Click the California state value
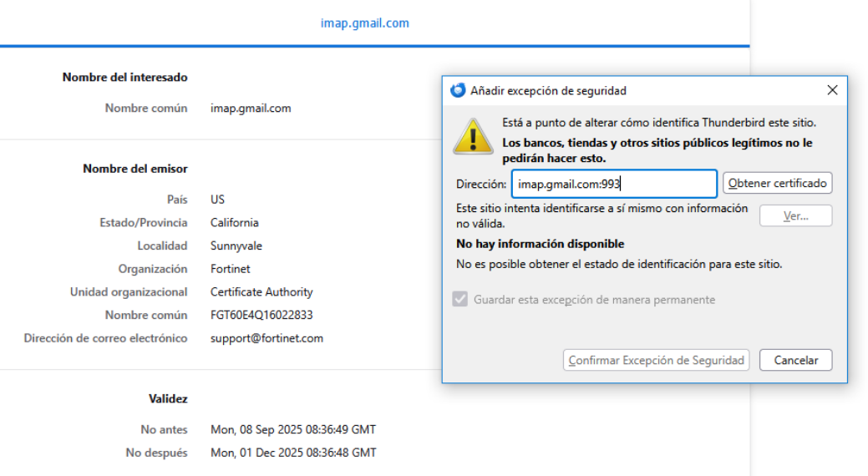This screenshot has height=476, width=868. pos(234,222)
